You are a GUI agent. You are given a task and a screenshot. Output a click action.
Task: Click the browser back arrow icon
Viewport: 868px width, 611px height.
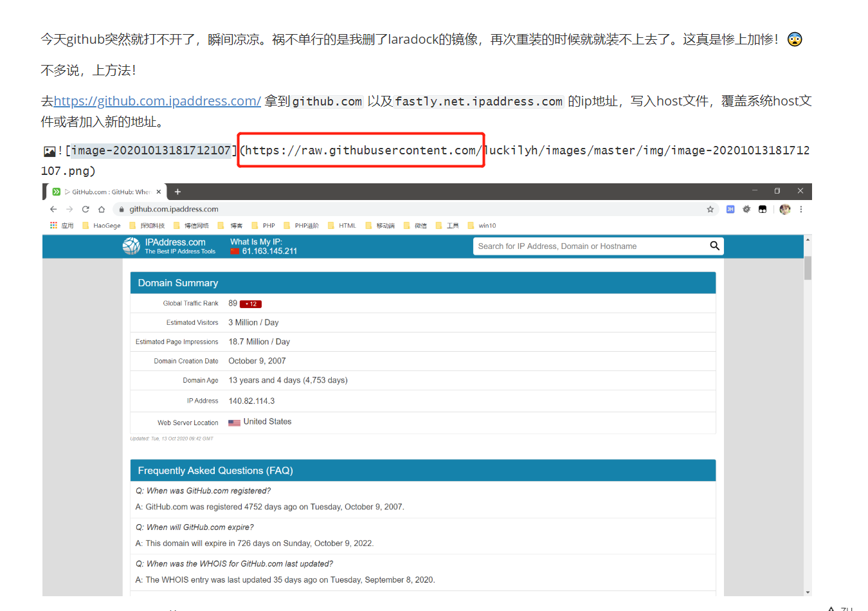tap(53, 209)
